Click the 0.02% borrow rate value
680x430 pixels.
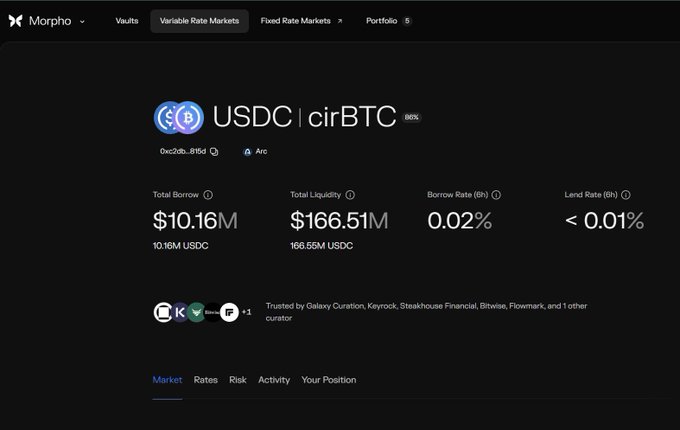(x=459, y=221)
